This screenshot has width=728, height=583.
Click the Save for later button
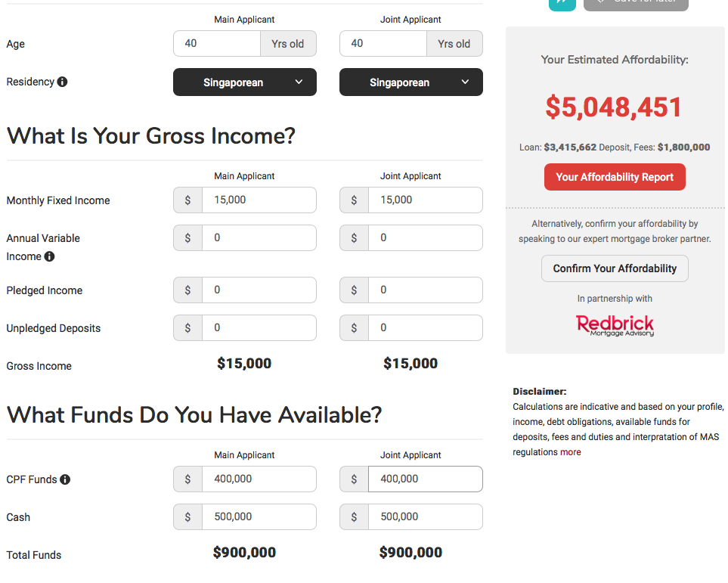(636, 3)
